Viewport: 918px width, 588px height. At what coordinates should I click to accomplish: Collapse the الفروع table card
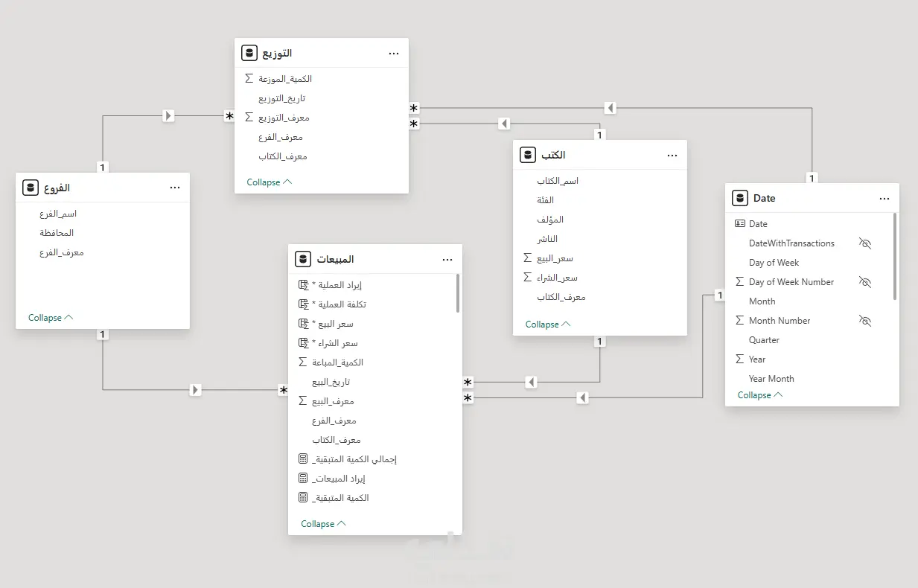pos(51,318)
